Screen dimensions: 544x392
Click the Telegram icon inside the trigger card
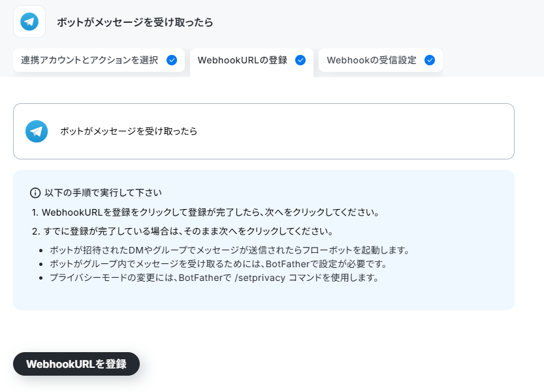click(x=37, y=131)
